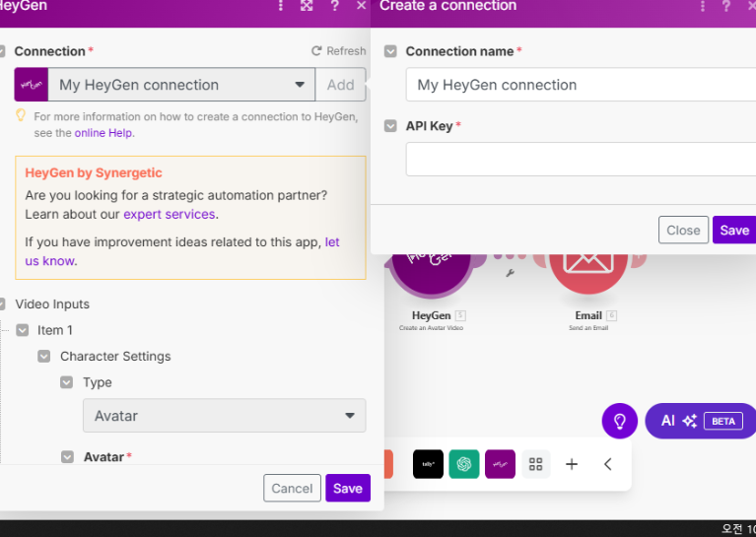Open Avatar type dropdown
The image size is (756, 537).
(x=224, y=415)
